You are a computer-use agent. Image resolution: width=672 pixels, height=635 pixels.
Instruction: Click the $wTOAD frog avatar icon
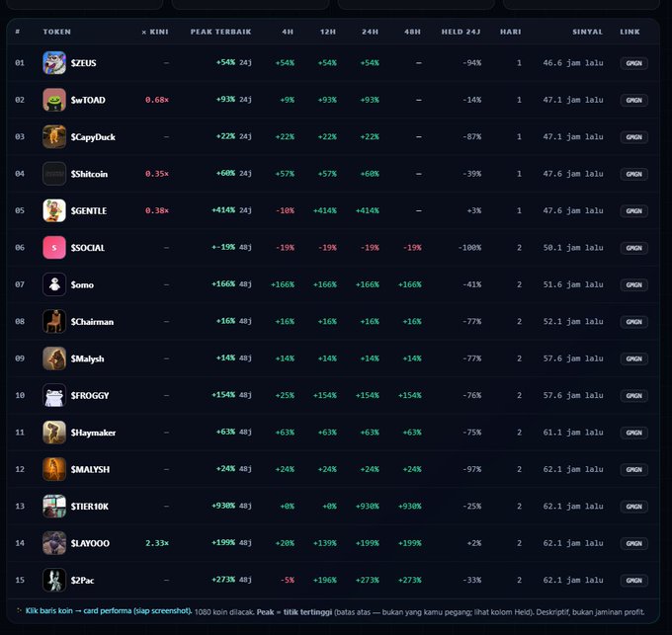pos(54,100)
